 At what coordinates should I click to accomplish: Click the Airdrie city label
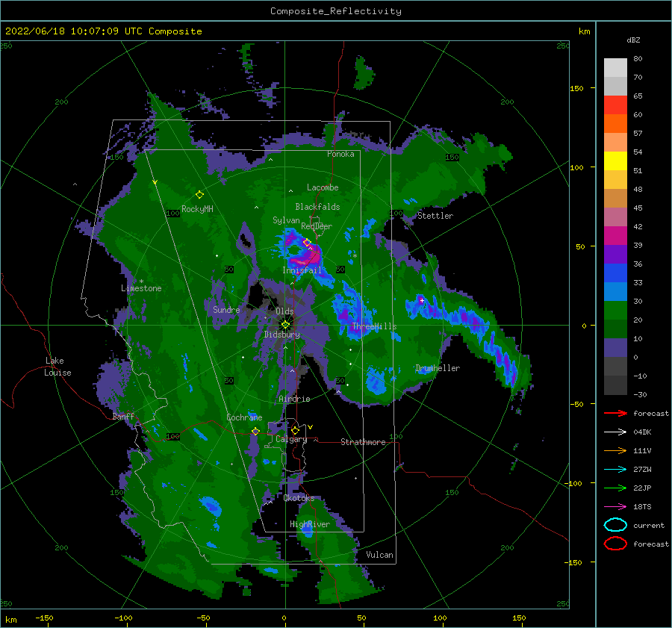pyautogui.click(x=294, y=399)
